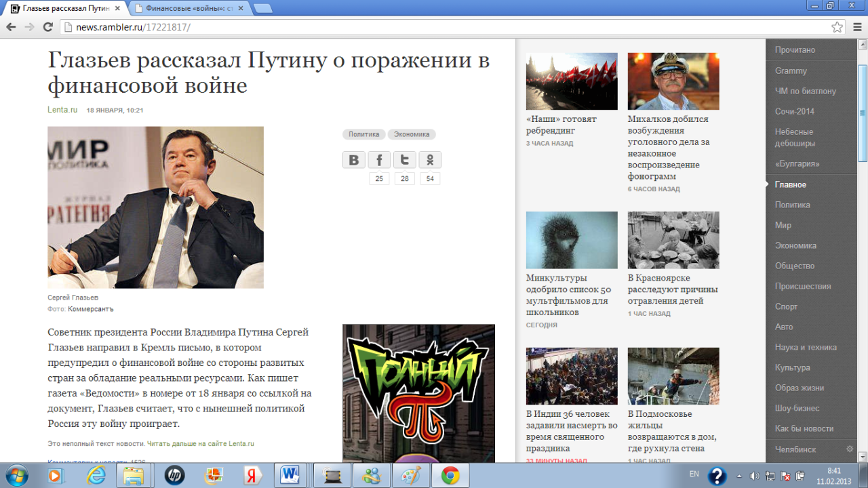Open the Grammy topic in the sidebar
The width and height of the screenshot is (868, 488).
tap(791, 70)
